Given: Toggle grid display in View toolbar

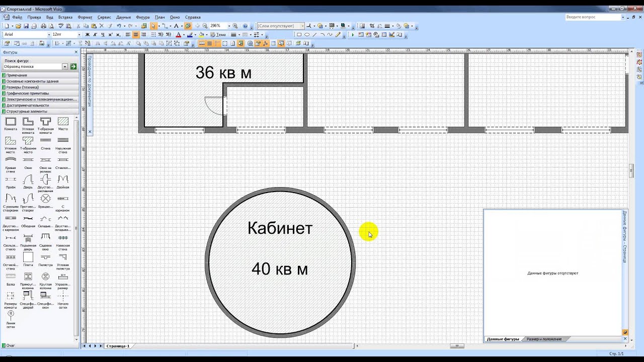Looking at the screenshot, I should click(209, 44).
